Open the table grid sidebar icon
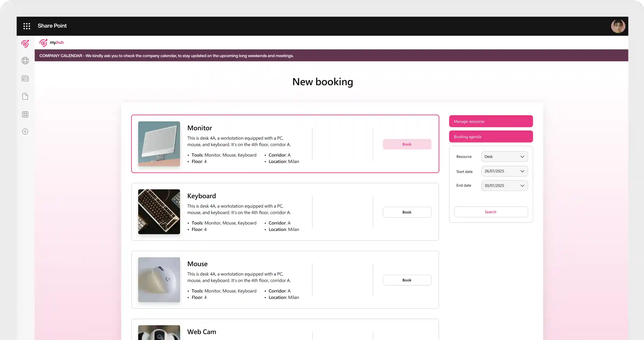Viewport: 644px width, 340px height. (25, 114)
